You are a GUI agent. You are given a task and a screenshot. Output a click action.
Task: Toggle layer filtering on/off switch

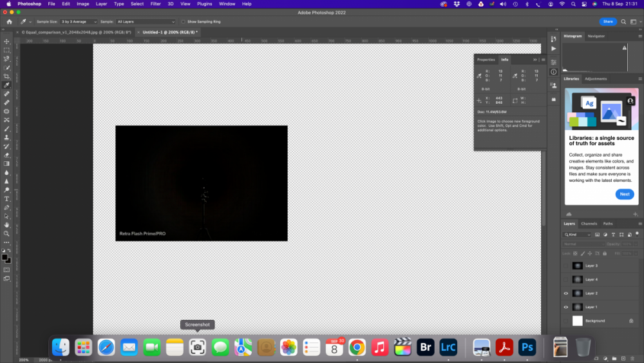point(637,234)
